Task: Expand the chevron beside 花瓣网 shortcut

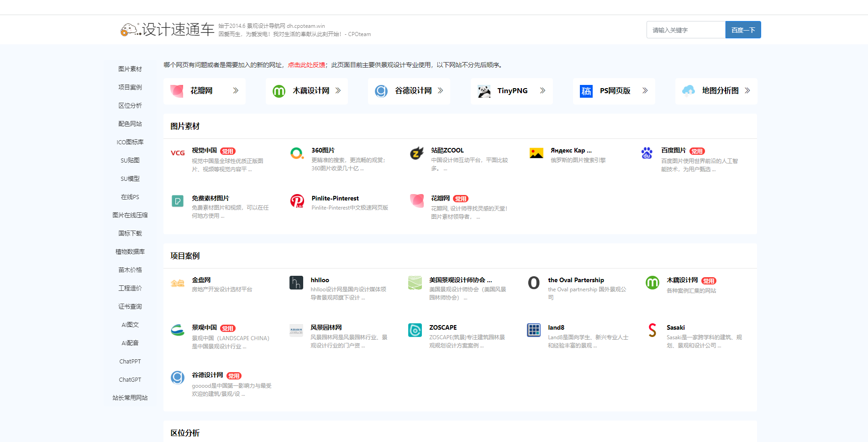Action: [236, 91]
